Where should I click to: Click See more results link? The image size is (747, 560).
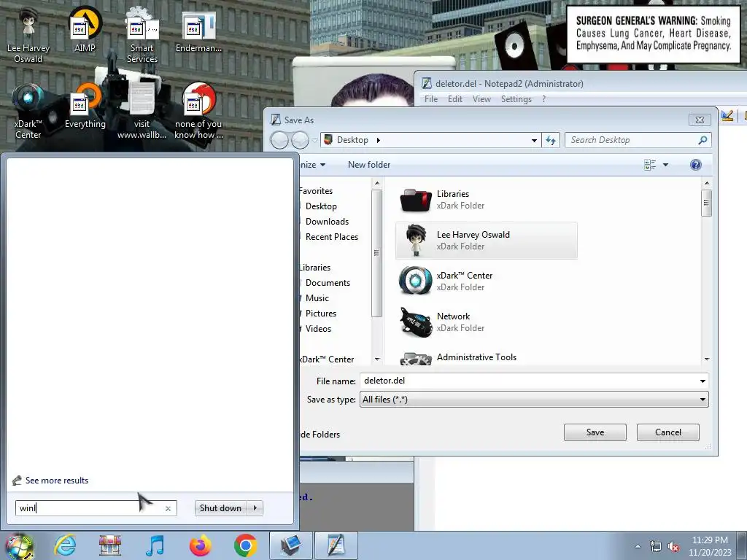57,481
